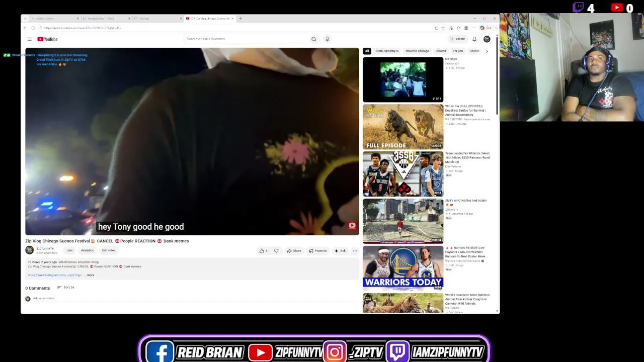644x362 pixels.
Task: Click the browser Chat copilot button
Action: point(486,28)
